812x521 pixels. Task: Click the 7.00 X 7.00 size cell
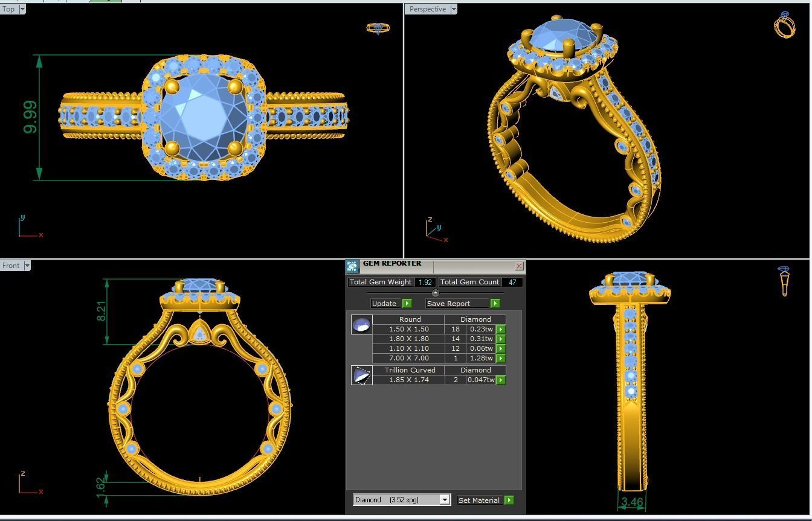(x=408, y=358)
